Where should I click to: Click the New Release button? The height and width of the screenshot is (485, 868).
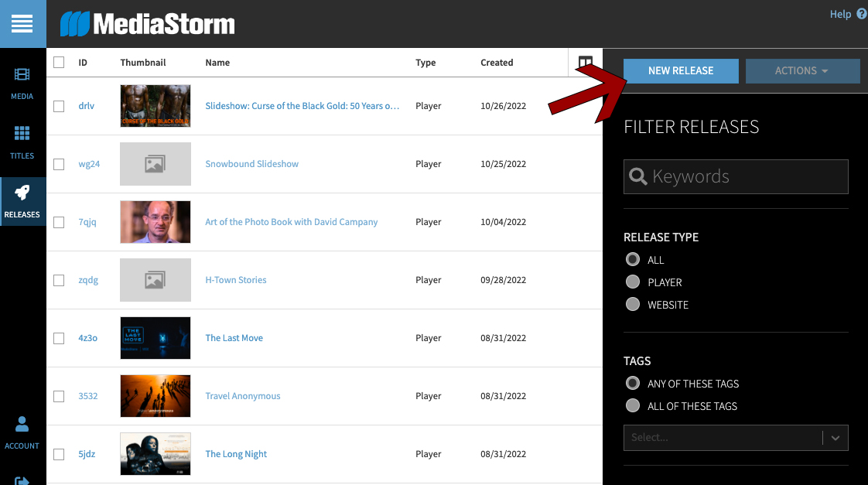(681, 71)
